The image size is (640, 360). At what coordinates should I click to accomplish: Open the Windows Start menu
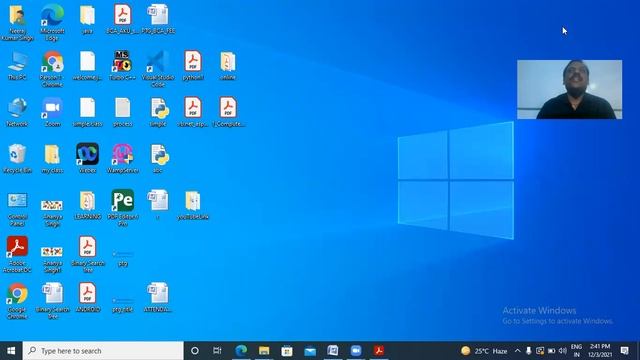pyautogui.click(x=11, y=351)
